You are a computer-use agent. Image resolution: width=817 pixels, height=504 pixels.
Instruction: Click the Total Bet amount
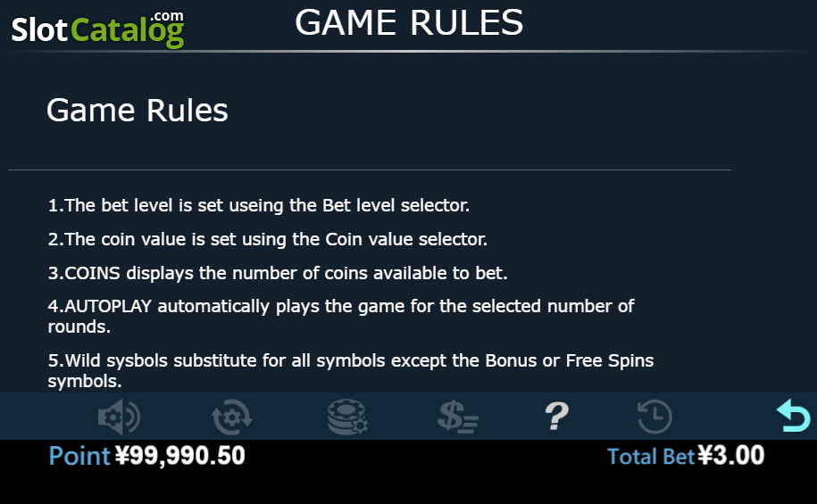coord(686,456)
